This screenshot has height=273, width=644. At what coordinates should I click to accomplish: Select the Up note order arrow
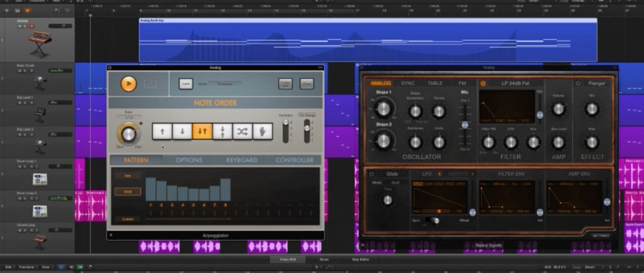(x=162, y=131)
